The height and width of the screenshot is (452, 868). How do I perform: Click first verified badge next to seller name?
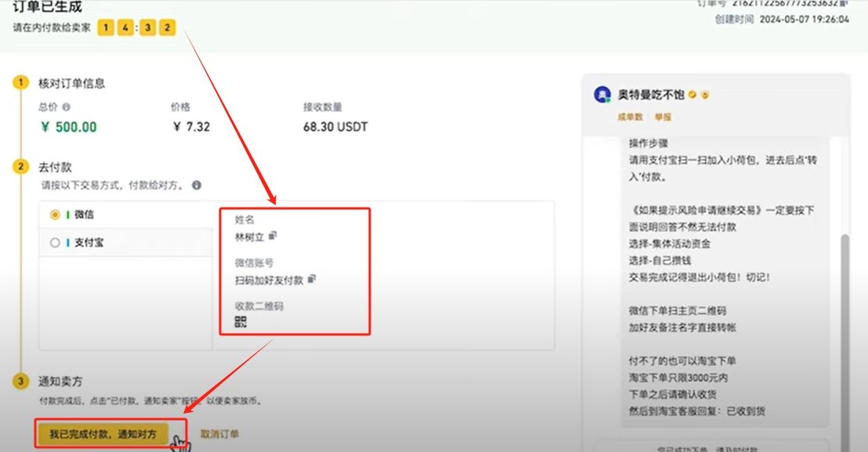coord(693,96)
